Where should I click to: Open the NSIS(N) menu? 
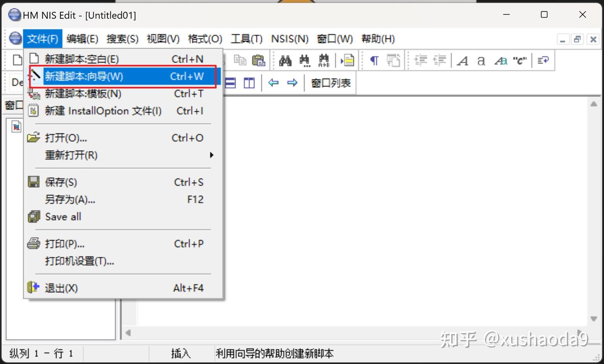point(289,39)
